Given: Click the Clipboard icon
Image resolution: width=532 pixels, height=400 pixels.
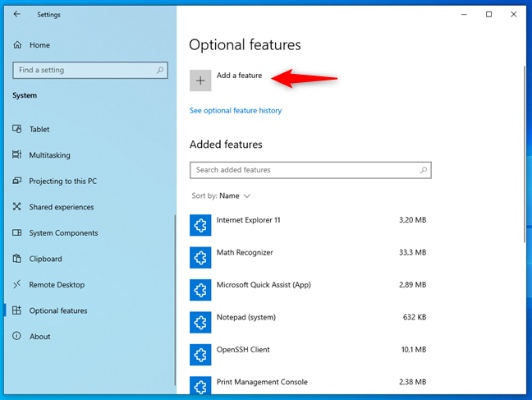Looking at the screenshot, I should pyautogui.click(x=17, y=259).
